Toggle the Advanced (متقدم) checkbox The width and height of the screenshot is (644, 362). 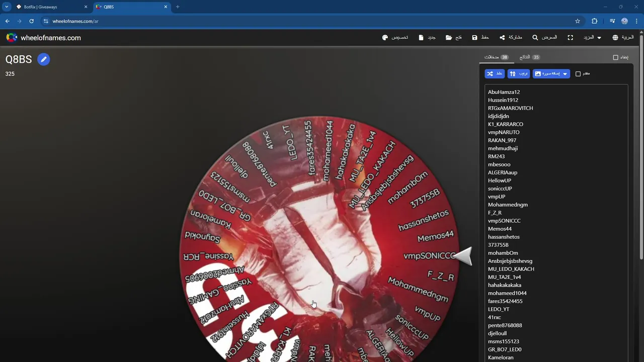[x=578, y=74]
